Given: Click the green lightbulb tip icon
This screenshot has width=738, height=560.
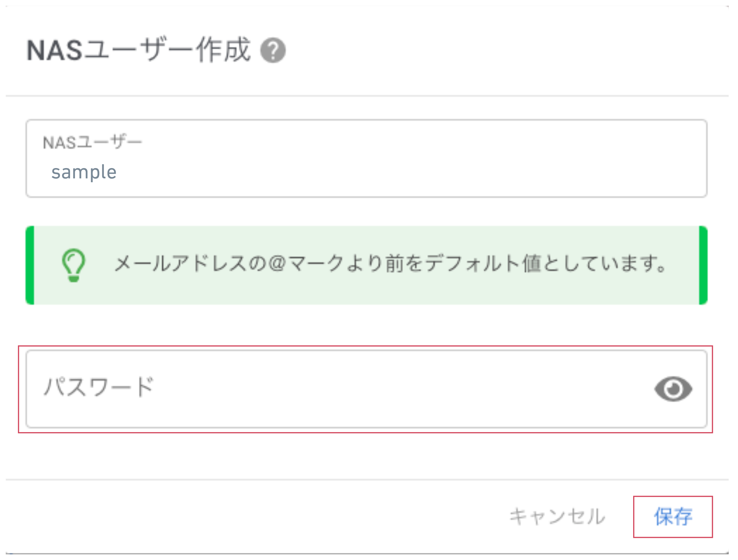Looking at the screenshot, I should [73, 265].
